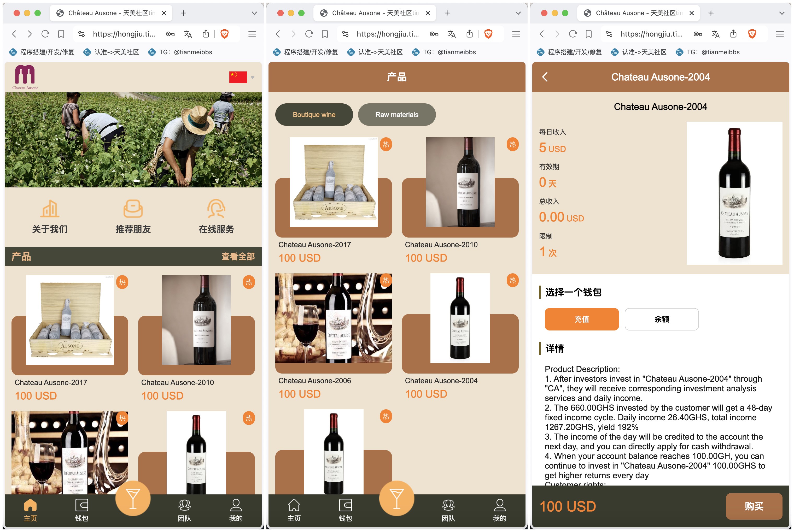The image size is (794, 532).
Task: Select Boutique wine category
Action: 314,115
